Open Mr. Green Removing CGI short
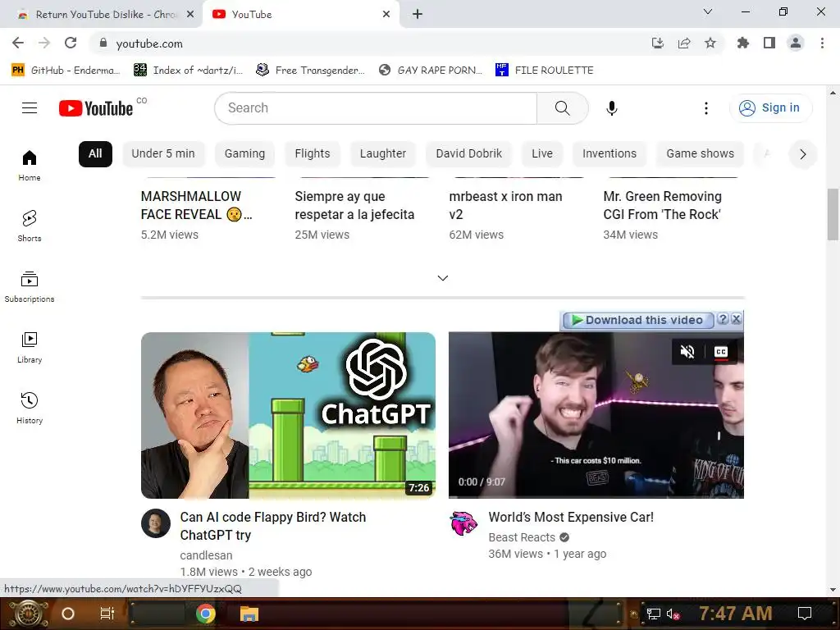The width and height of the screenshot is (840, 630). coord(663,206)
